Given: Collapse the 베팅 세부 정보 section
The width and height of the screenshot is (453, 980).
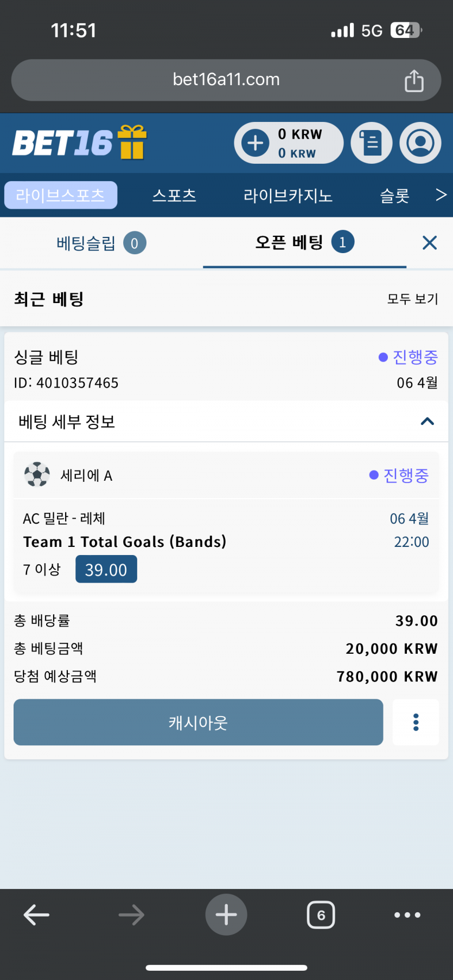Looking at the screenshot, I should click(x=428, y=422).
